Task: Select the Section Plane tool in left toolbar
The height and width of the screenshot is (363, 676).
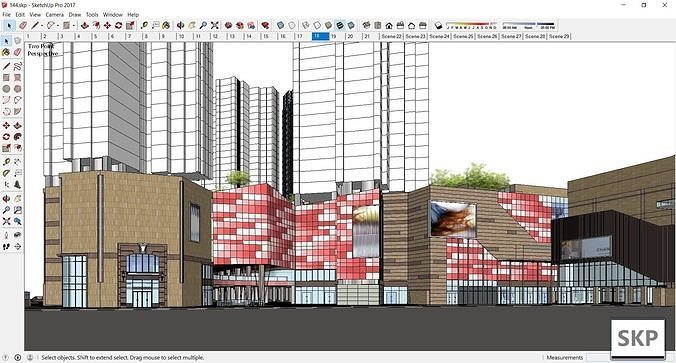Action: [17, 246]
